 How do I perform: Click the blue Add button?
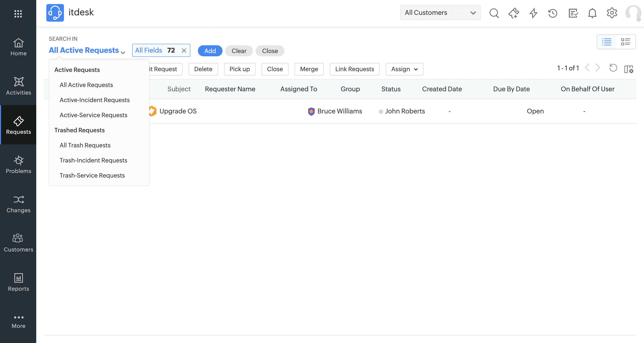click(210, 51)
